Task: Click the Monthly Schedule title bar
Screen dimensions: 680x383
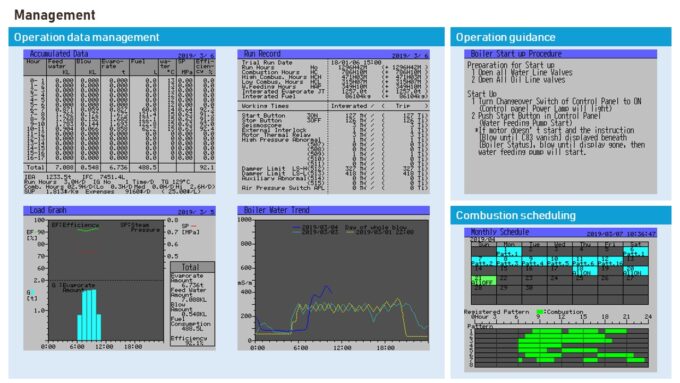Action: 560,232
